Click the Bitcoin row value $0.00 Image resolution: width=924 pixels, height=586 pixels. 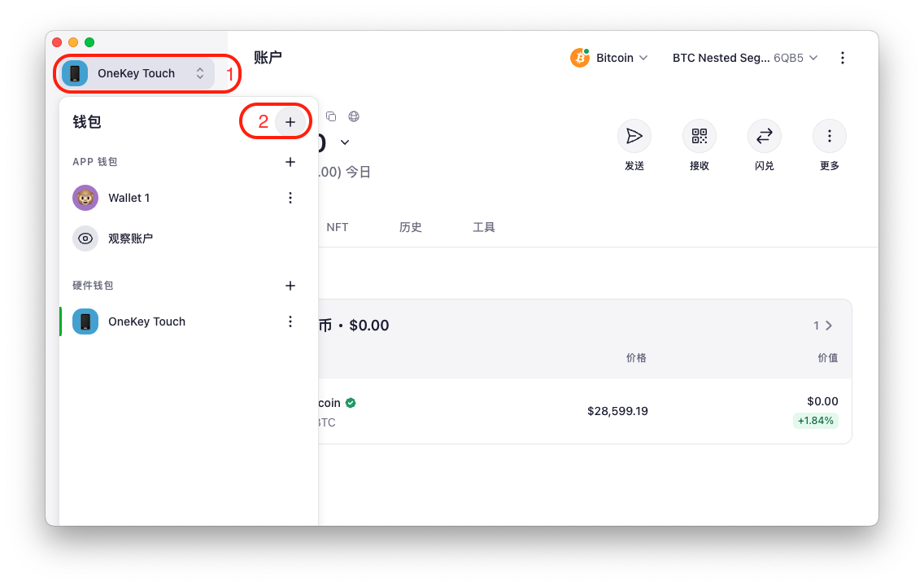822,401
